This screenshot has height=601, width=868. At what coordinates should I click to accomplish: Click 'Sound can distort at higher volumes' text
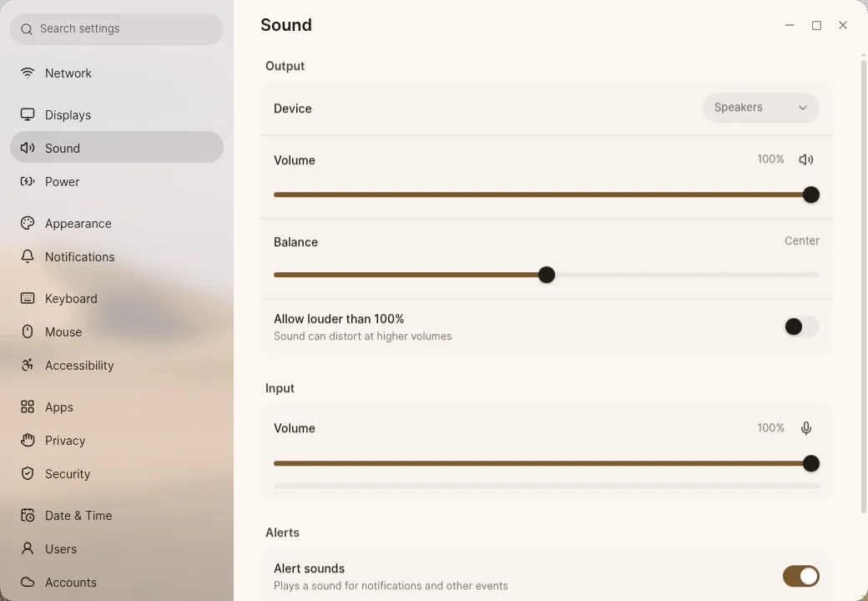click(362, 336)
